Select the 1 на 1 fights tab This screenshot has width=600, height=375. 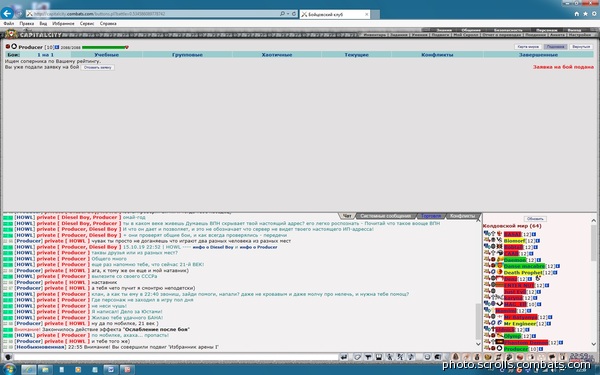[x=46, y=55]
